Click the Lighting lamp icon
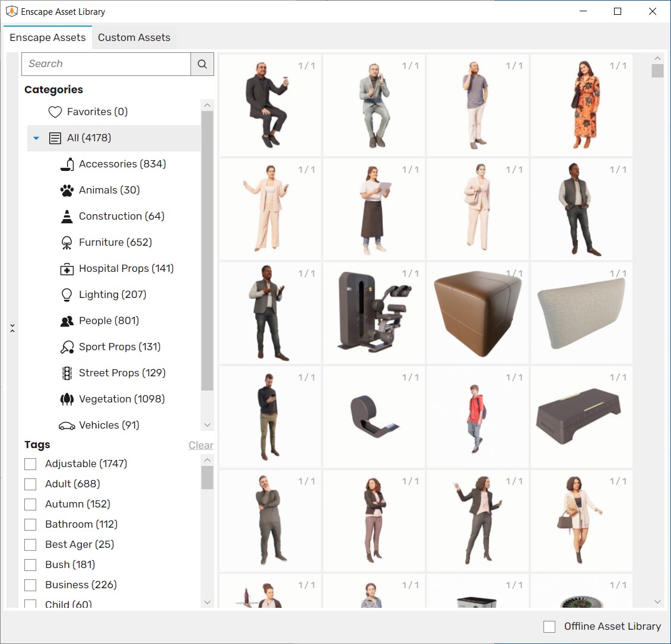Screen dimensions: 671x644 tap(66, 294)
